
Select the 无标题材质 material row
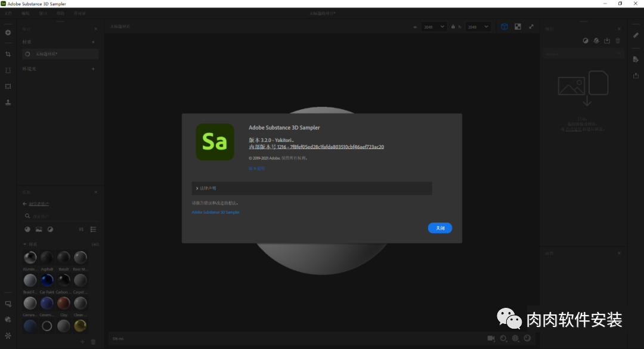pyautogui.click(x=60, y=54)
